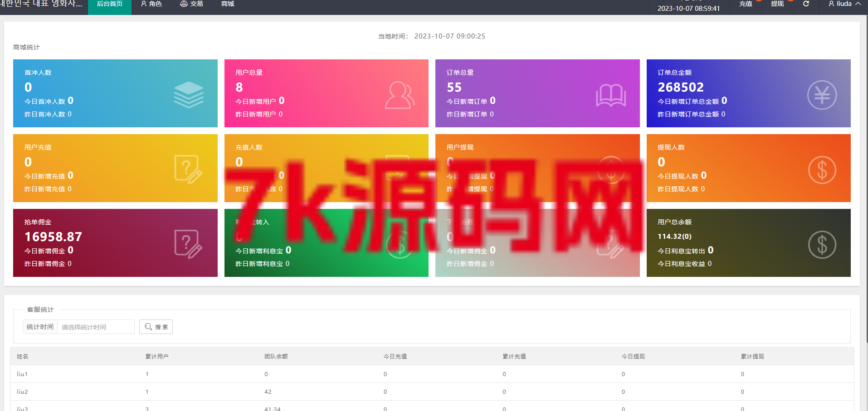Image resolution: width=868 pixels, height=411 pixels.
Task: Click the 用户总余额 value 114.32(0)
Action: pyautogui.click(x=674, y=237)
